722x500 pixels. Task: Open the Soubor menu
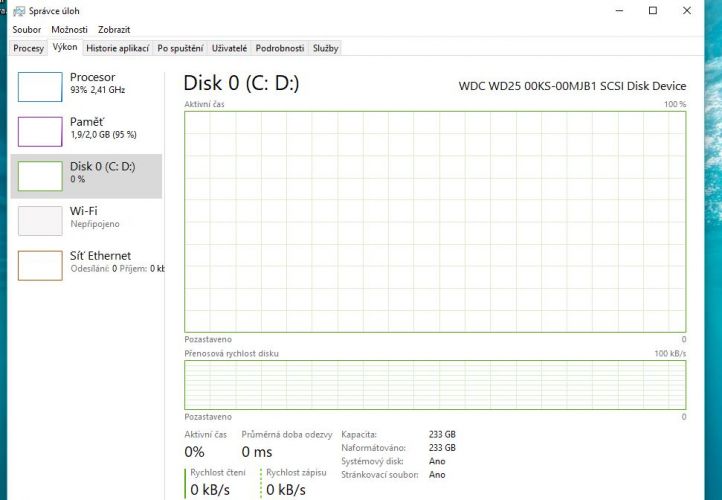(x=27, y=29)
